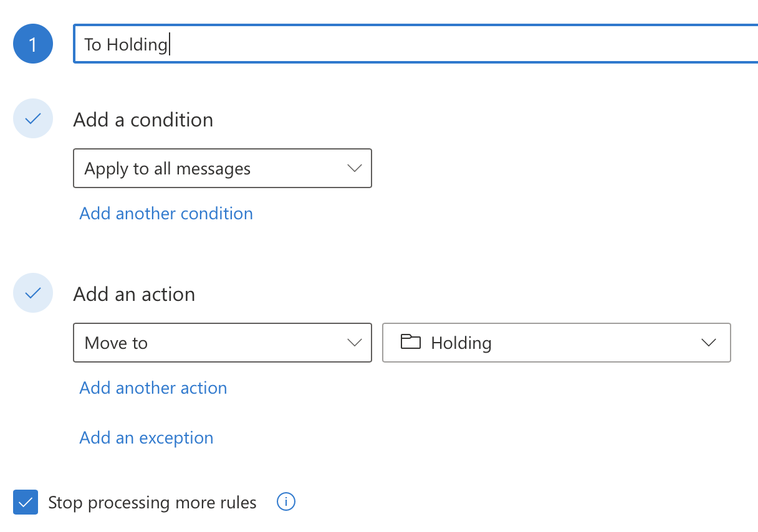Image resolution: width=758 pixels, height=532 pixels.
Task: Click the Stop processing more rules label text
Action: coord(152,503)
